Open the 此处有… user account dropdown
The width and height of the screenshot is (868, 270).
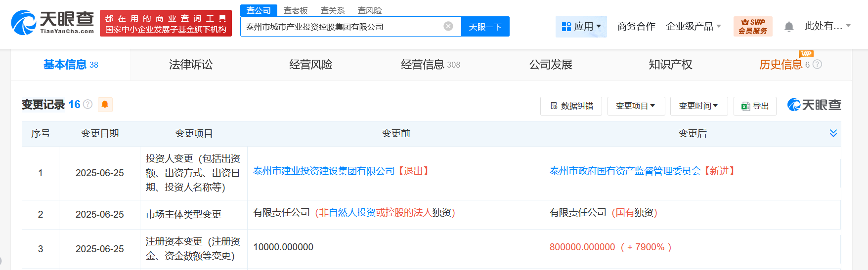[x=828, y=26]
